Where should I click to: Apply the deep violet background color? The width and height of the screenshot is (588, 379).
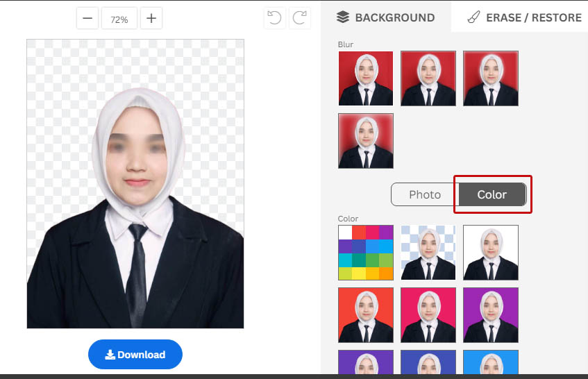[x=366, y=362]
